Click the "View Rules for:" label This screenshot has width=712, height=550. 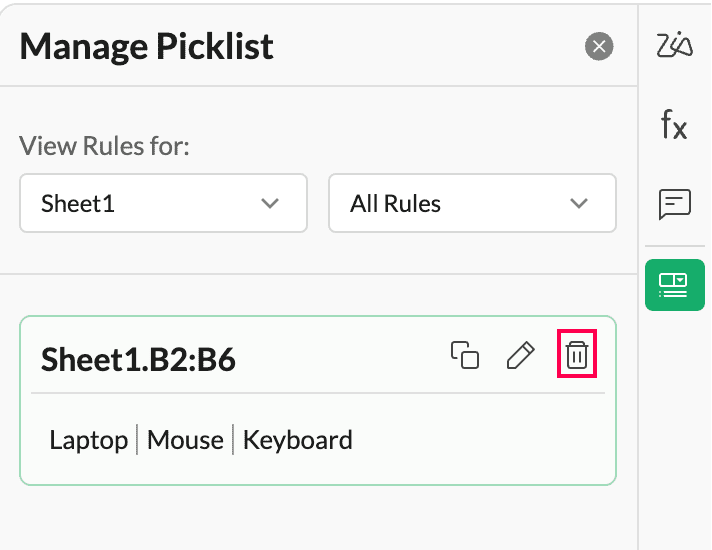coord(104,146)
